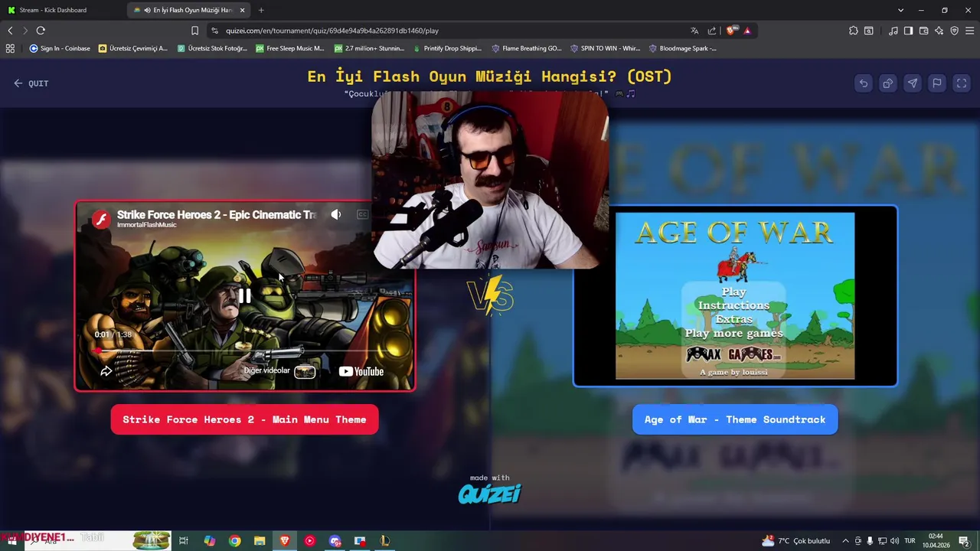Open the extensions puzzle icon
The height and width of the screenshot is (551, 980).
(854, 31)
